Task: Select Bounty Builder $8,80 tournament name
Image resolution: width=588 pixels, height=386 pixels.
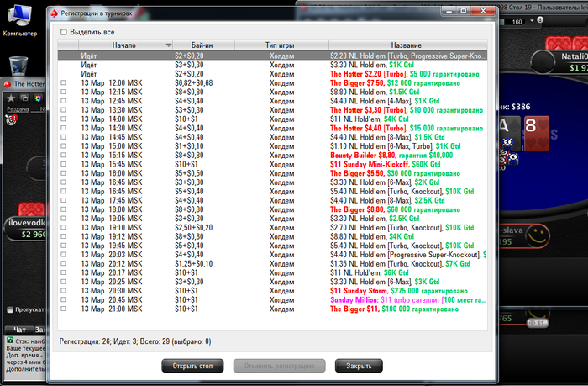Action: [391, 155]
